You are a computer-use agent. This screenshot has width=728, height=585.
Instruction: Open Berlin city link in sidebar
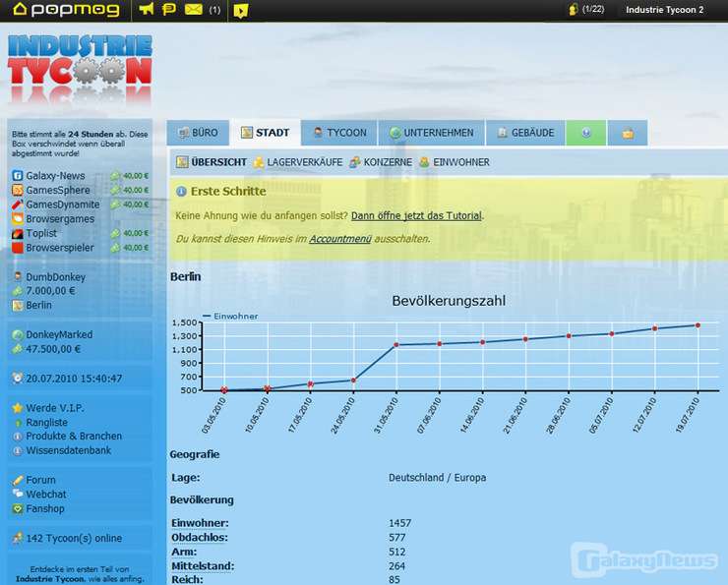[x=39, y=305]
